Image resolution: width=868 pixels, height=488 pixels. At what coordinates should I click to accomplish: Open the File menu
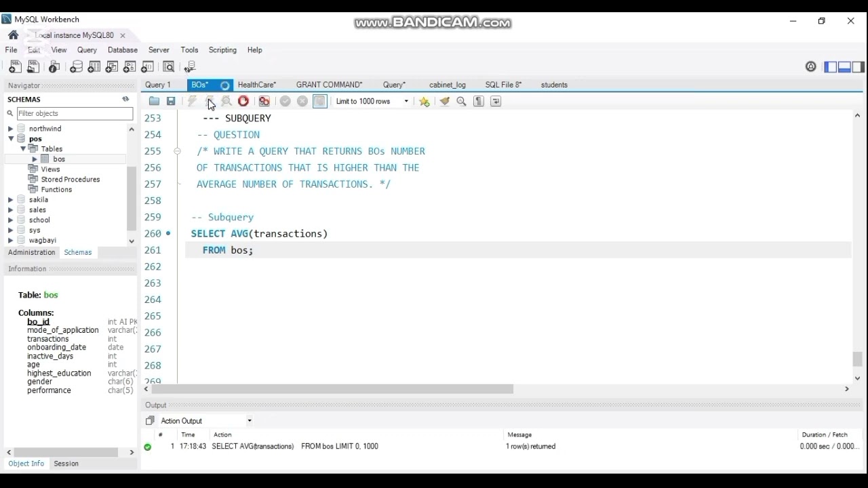point(12,50)
